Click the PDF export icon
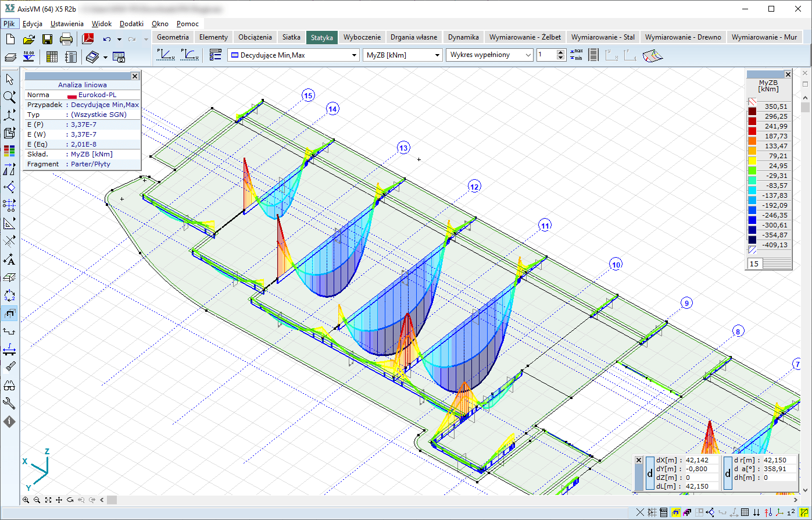This screenshot has width=812, height=520. [88, 40]
